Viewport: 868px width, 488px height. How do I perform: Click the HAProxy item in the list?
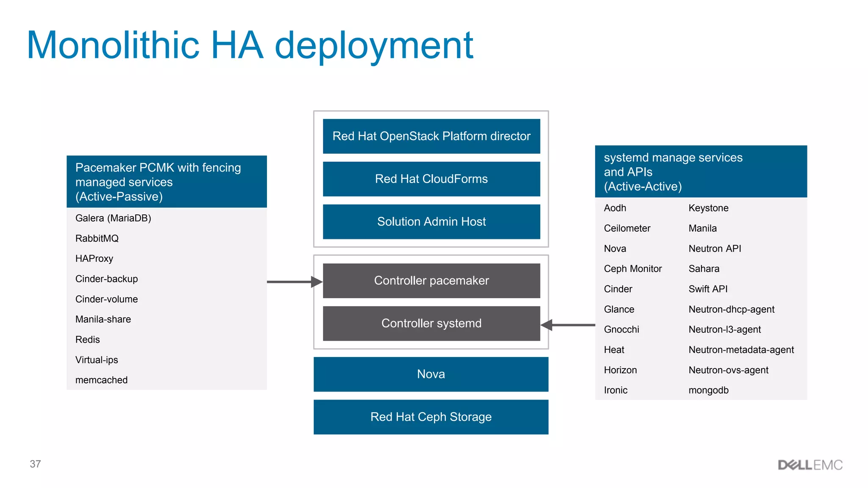[x=94, y=259]
